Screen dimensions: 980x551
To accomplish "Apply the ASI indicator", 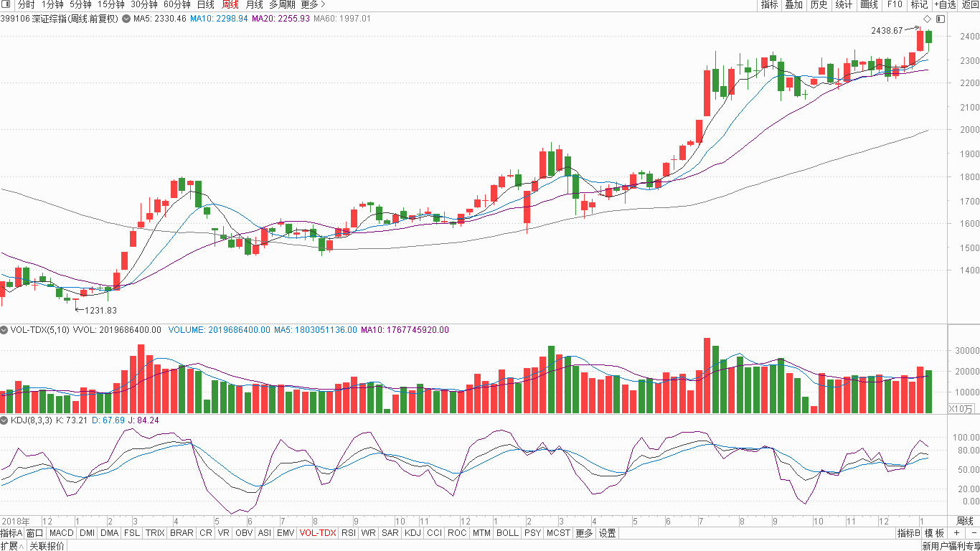I will [265, 533].
